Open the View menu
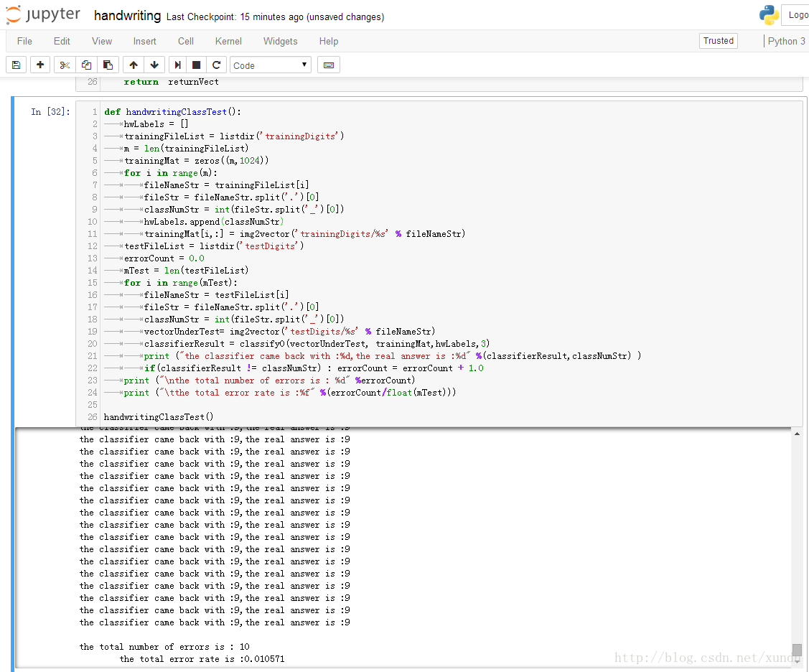Screen dimensions: 809x672 tap(102, 42)
